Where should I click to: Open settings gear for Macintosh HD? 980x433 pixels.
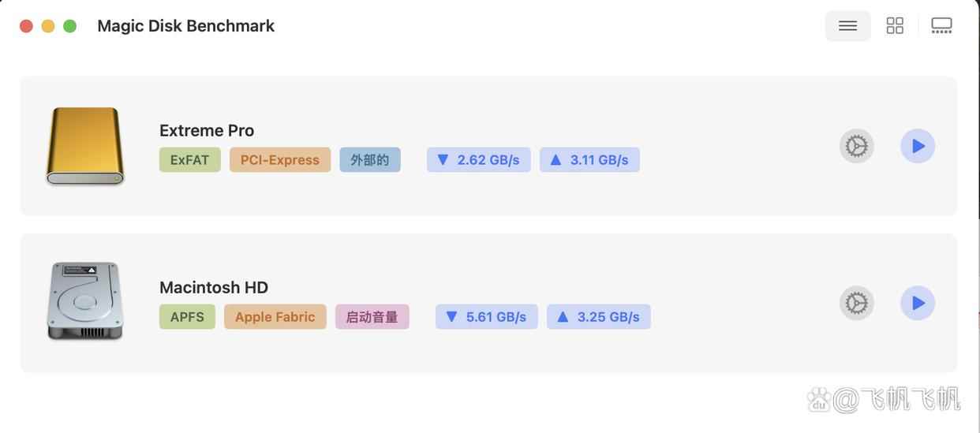pyautogui.click(x=856, y=303)
